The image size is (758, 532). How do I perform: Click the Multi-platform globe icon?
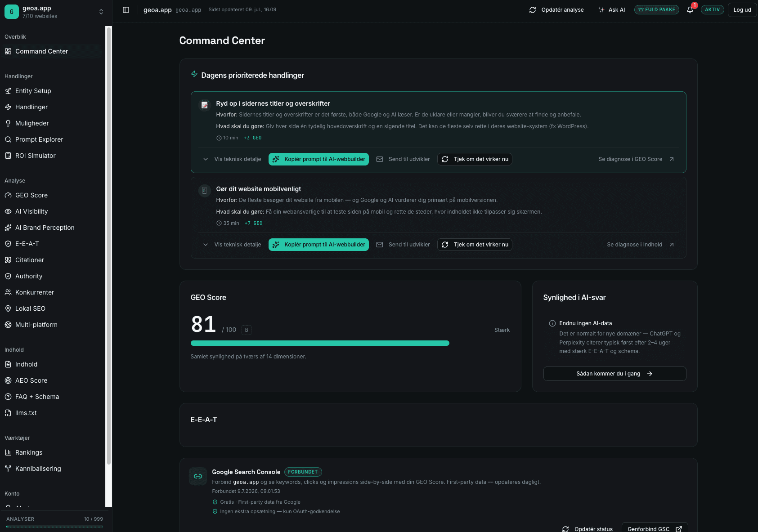pyautogui.click(x=8, y=325)
